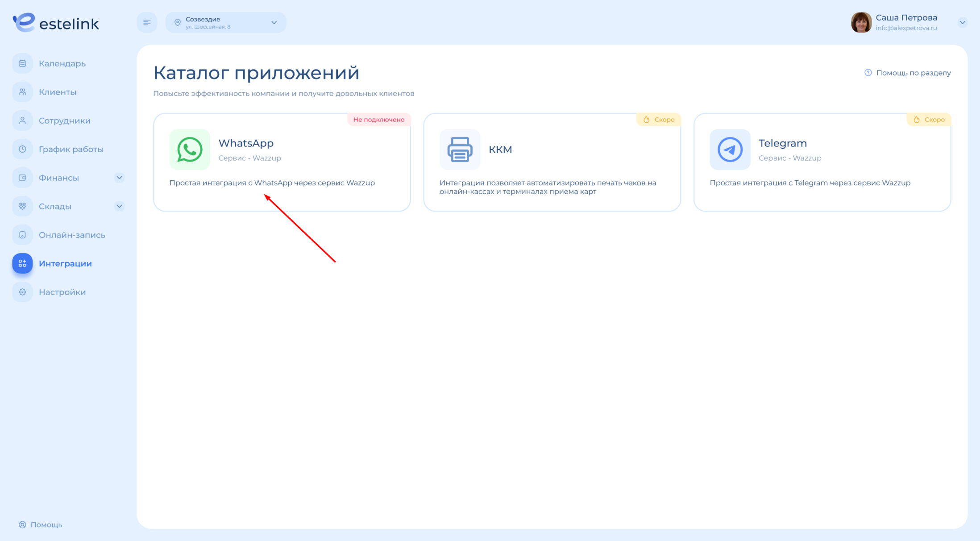Open the Созвездие location dropdown
This screenshot has width=980, height=541.
coord(226,22)
